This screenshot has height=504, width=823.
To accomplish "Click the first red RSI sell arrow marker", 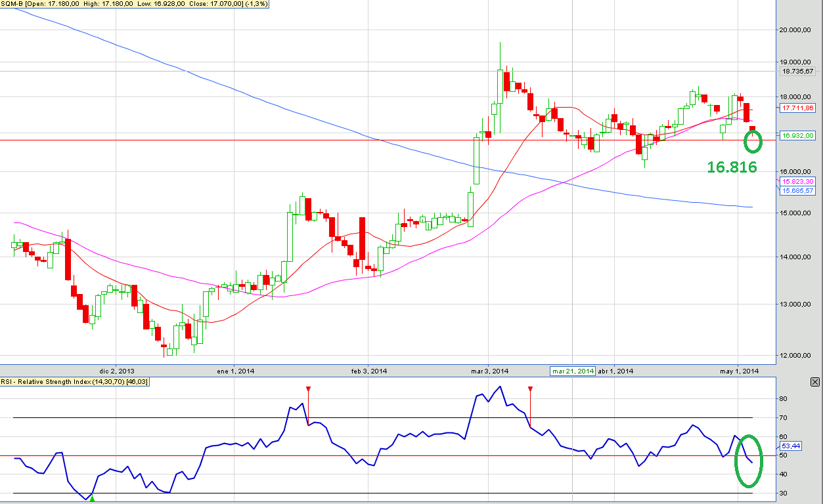I will click(308, 390).
